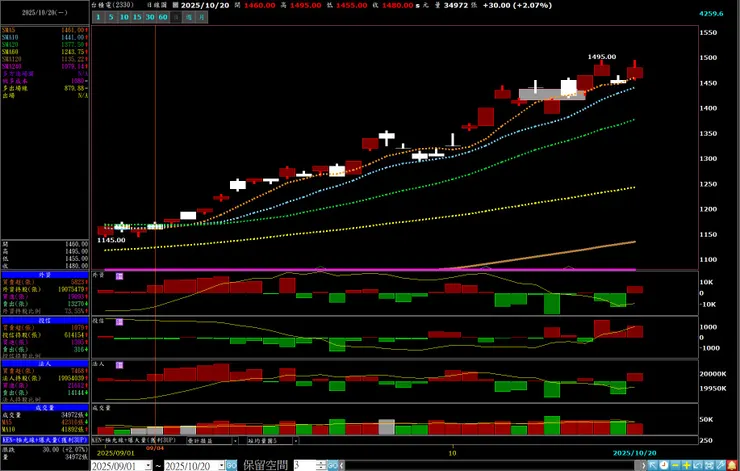Switch to the daily (日) chart button
The width and height of the screenshot is (740, 471).
click(176, 17)
